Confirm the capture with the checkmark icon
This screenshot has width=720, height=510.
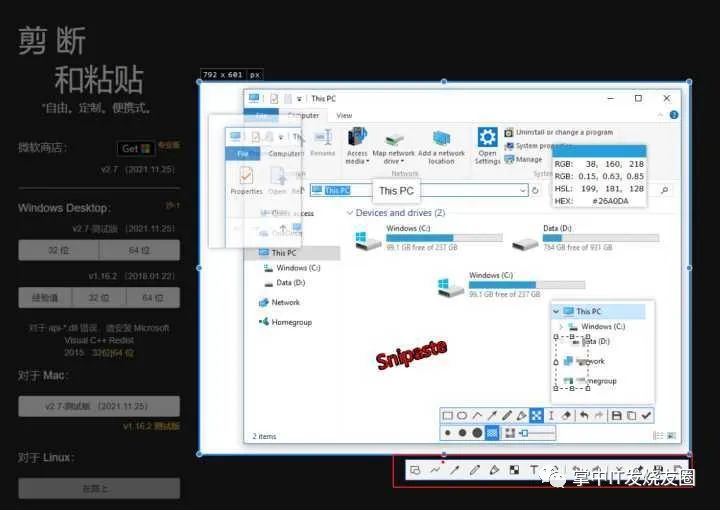coord(647,416)
